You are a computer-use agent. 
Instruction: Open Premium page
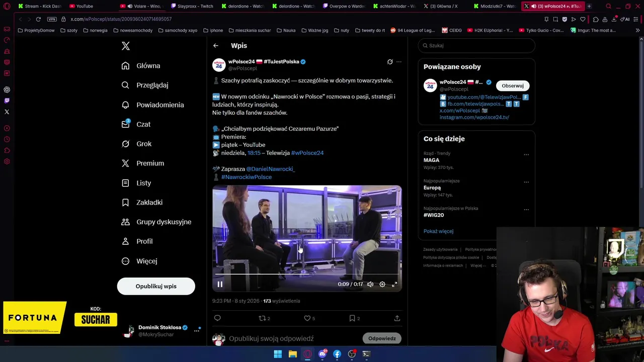[x=143, y=163]
